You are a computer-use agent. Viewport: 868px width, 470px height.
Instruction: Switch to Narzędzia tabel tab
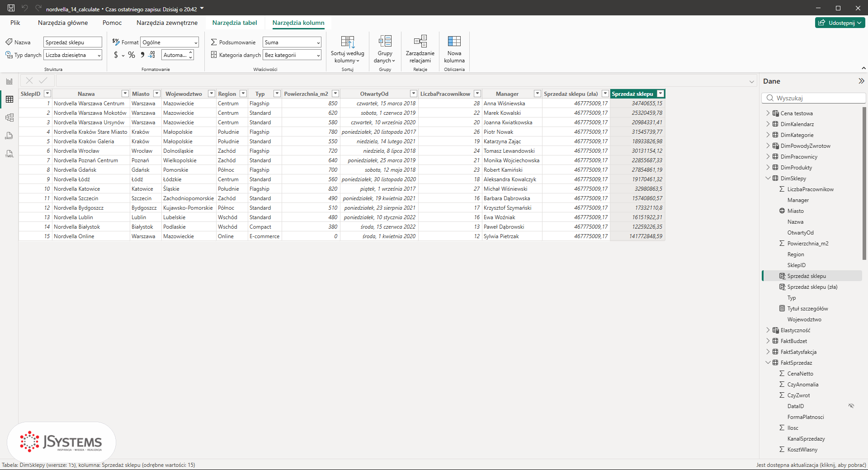point(235,23)
